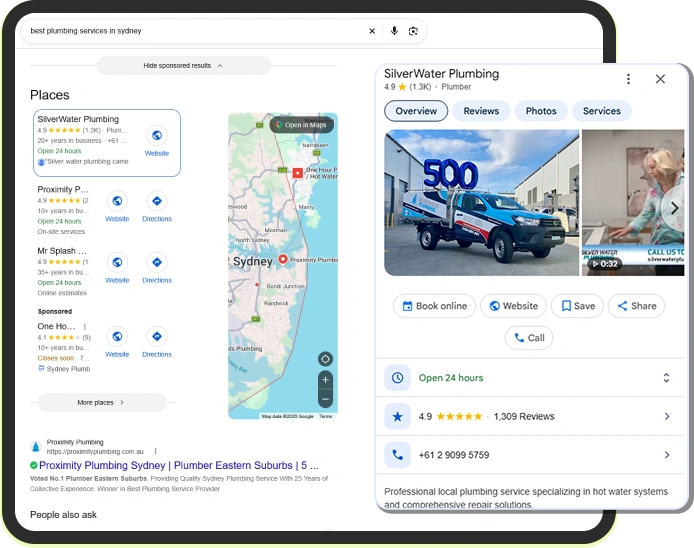Open image search with the camera lens icon

pyautogui.click(x=413, y=31)
